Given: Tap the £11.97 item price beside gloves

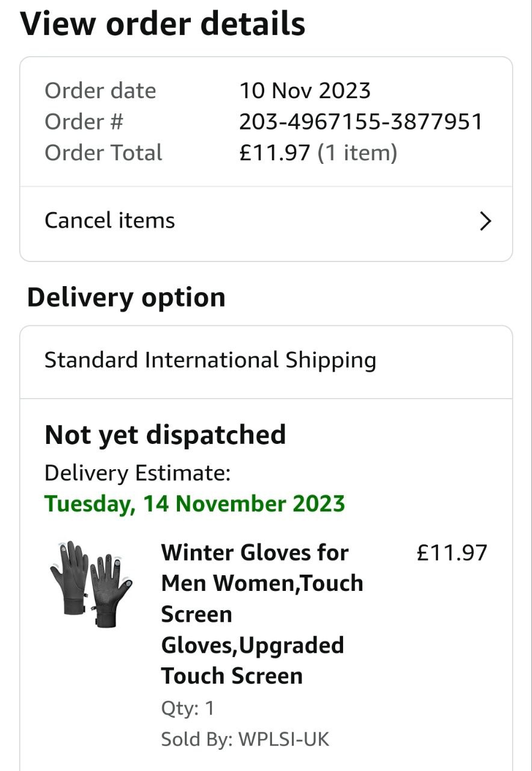Looking at the screenshot, I should (x=451, y=552).
